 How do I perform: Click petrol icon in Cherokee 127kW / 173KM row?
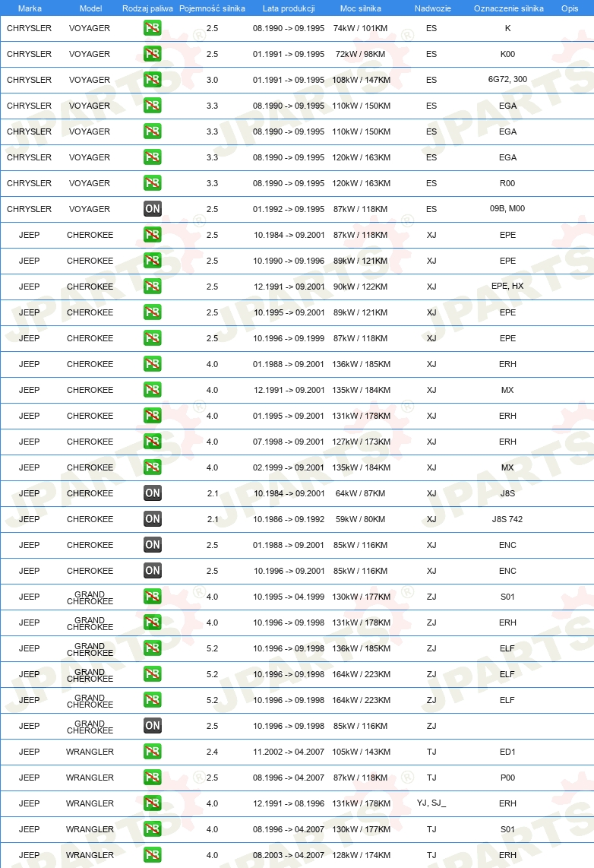pyautogui.click(x=152, y=441)
